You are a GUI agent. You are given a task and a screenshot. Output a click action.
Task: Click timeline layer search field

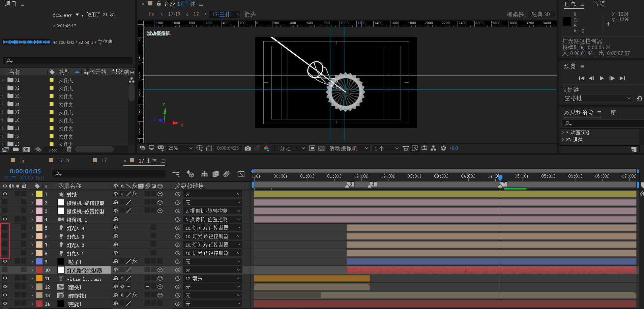pos(109,174)
